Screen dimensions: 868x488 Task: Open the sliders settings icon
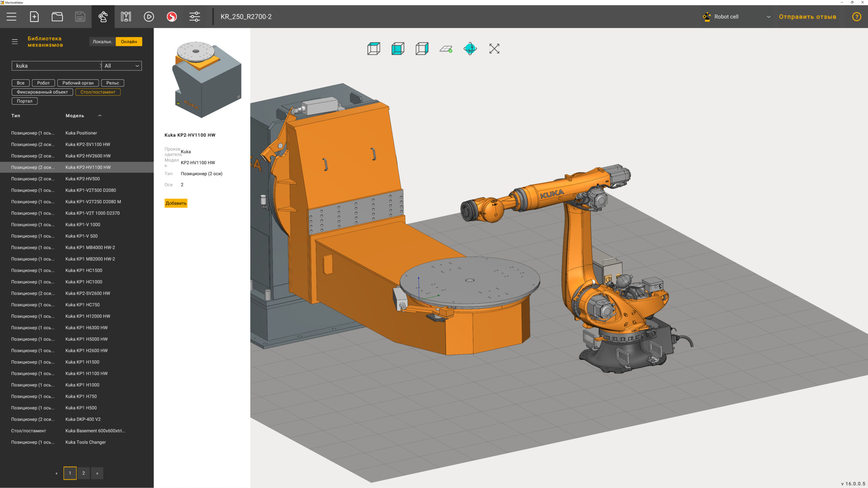point(195,17)
